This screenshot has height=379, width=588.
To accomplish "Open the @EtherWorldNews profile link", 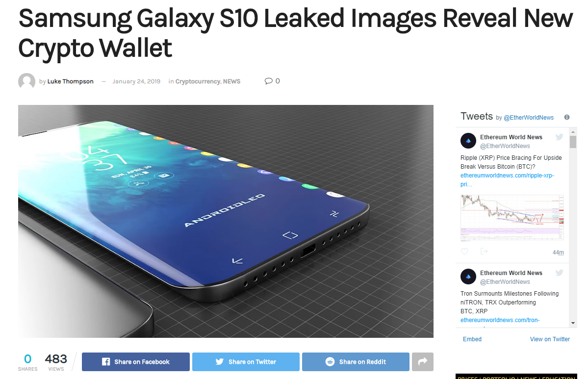I will [528, 118].
